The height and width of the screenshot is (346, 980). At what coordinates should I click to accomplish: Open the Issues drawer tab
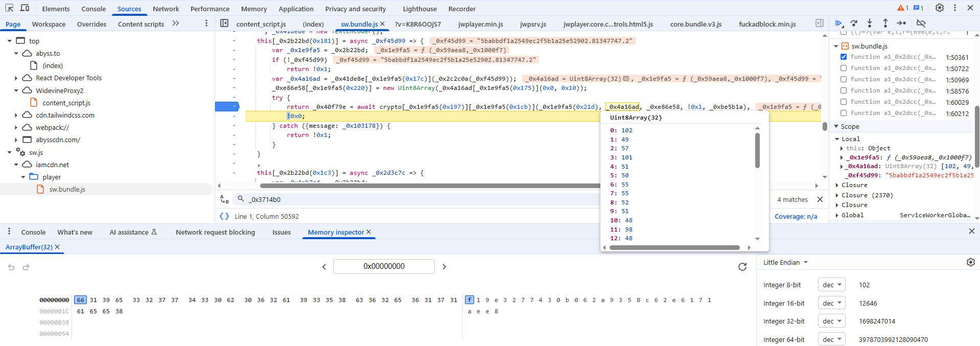click(x=282, y=232)
